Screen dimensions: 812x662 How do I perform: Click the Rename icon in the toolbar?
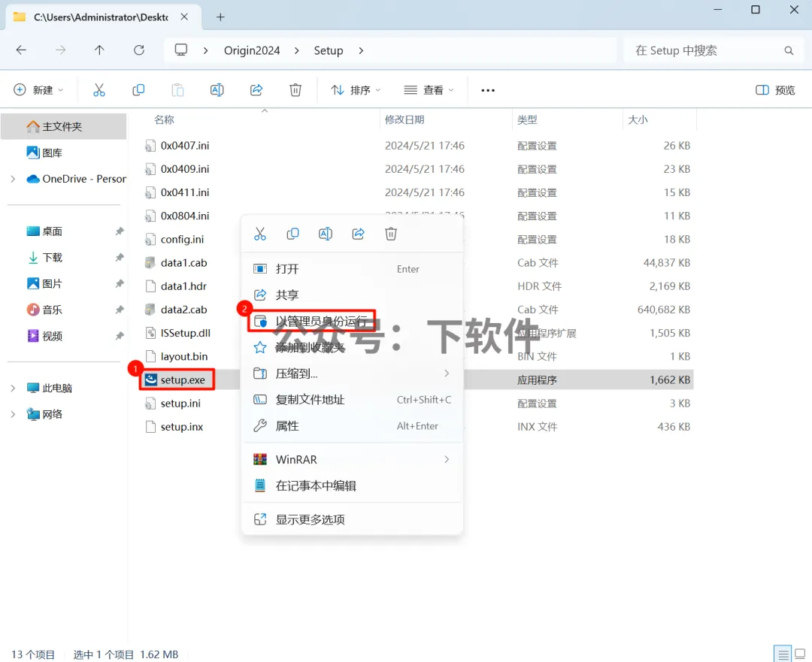pyautogui.click(x=217, y=90)
